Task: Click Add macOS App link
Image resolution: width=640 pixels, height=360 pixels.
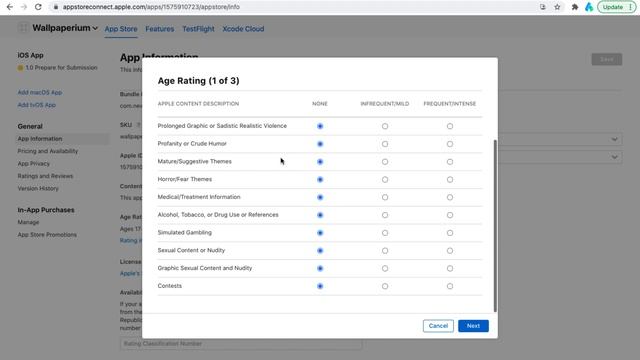Action: (40, 93)
